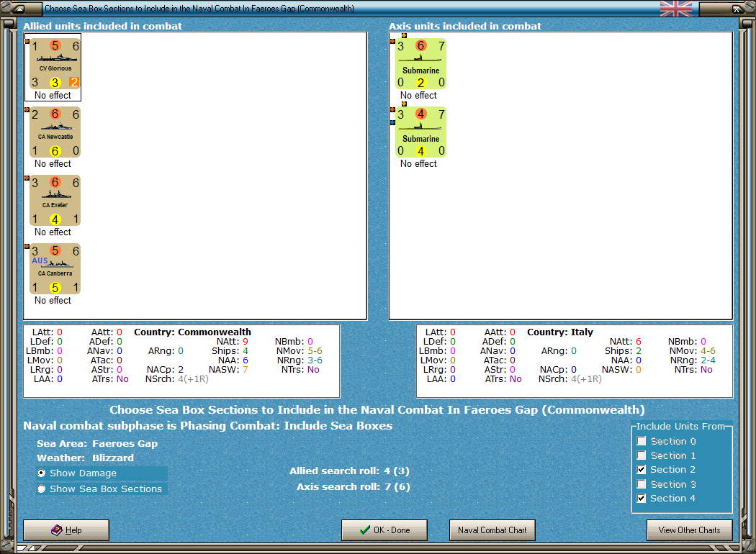Image resolution: width=756 pixels, height=554 pixels.
Task: Click 'Axis search roll: 7 (6)' text
Action: (353, 486)
